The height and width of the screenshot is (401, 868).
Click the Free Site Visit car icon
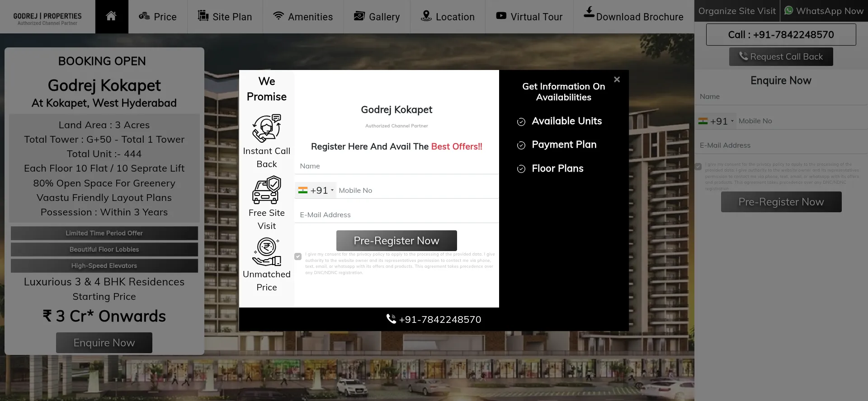[266, 190]
